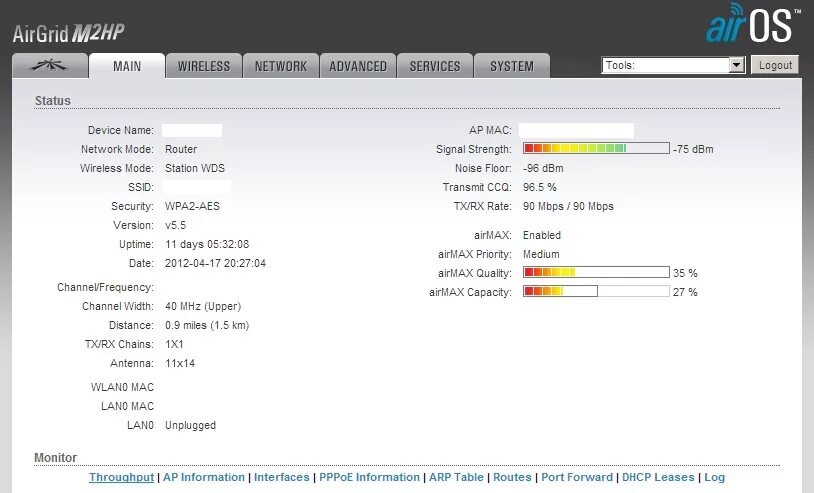This screenshot has height=493, width=814.
Task: Click the airMAX Capacity bar
Action: click(596, 291)
